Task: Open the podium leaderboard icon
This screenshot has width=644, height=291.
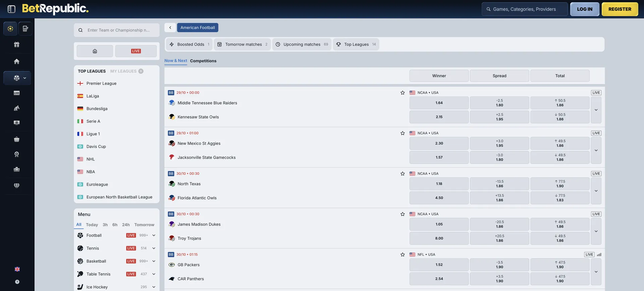Action: [x=17, y=169]
